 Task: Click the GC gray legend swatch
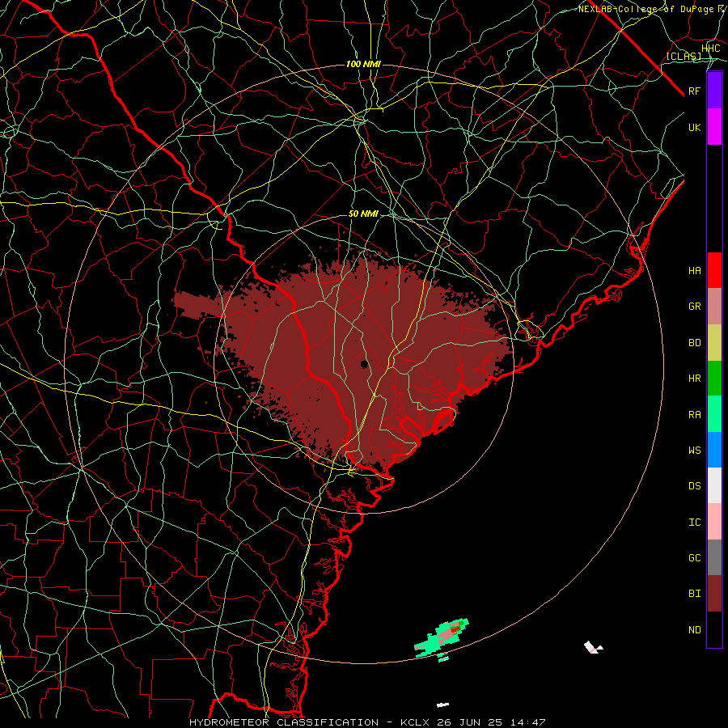tap(714, 557)
